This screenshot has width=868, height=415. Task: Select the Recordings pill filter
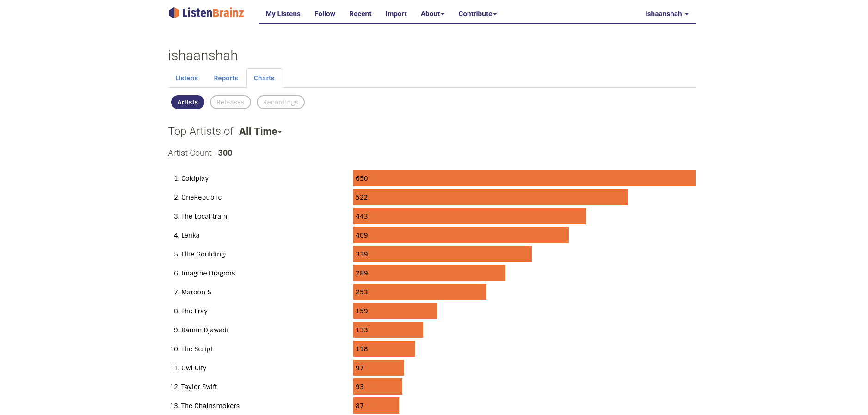281,102
